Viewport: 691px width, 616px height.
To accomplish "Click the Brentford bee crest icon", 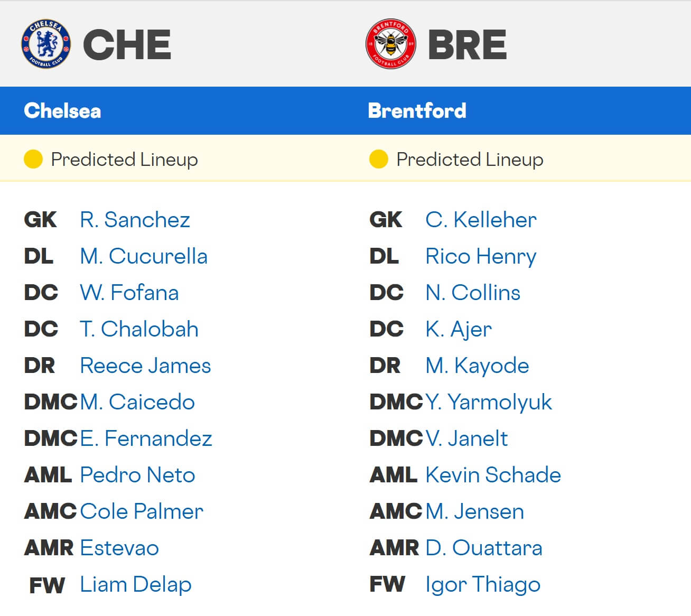I will (x=390, y=43).
